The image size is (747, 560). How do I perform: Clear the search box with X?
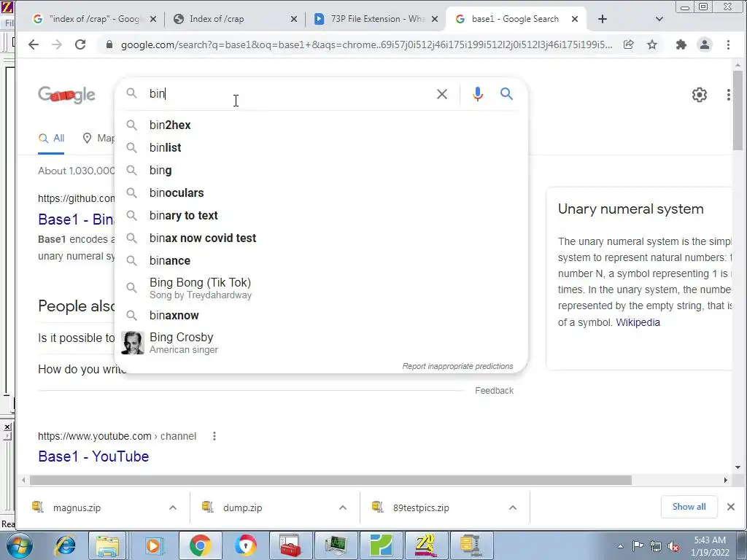click(x=441, y=94)
